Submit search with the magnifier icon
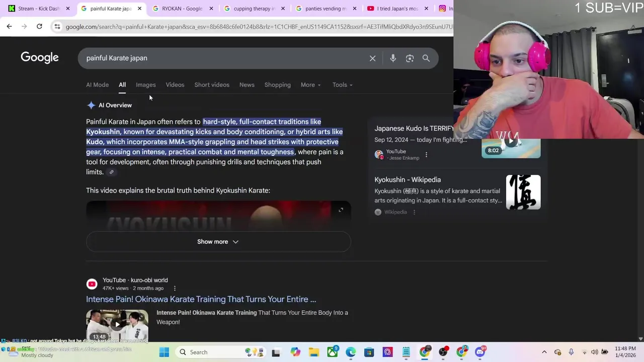This screenshot has width=644, height=362. [426, 58]
